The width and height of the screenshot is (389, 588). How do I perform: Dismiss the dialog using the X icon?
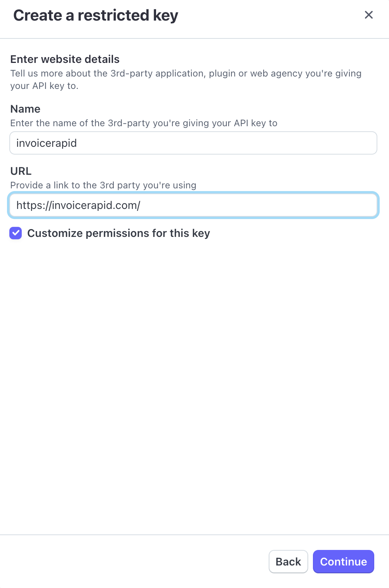368,15
